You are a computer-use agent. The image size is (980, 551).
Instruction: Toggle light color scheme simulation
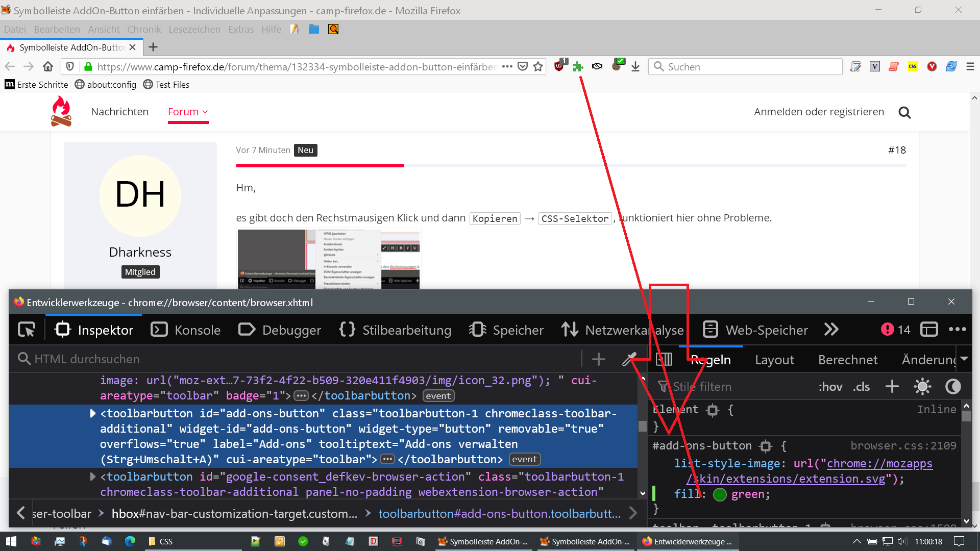(x=922, y=387)
